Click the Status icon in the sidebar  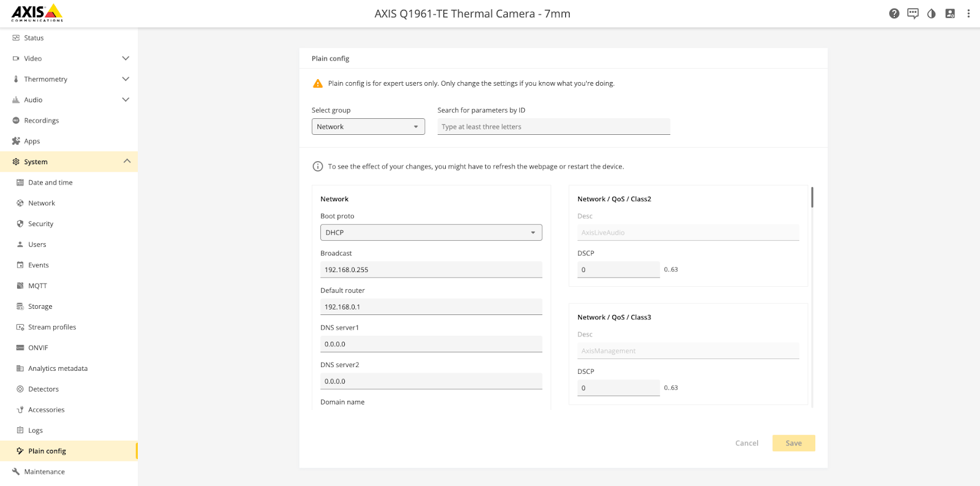pyautogui.click(x=16, y=38)
